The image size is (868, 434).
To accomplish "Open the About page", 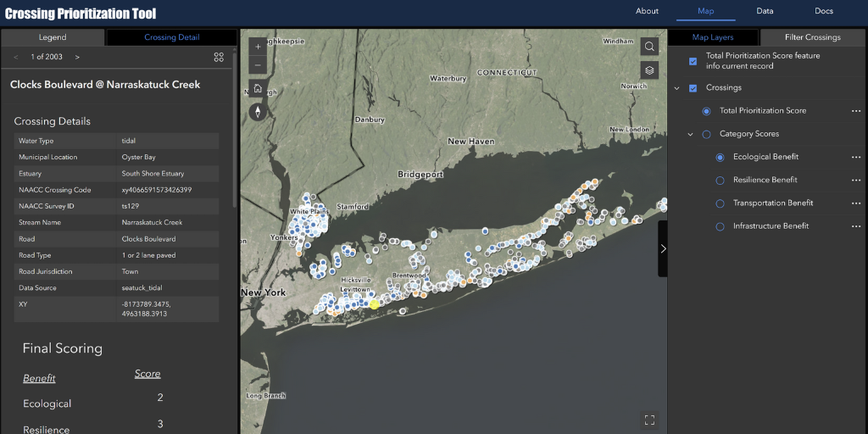I will coord(647,11).
